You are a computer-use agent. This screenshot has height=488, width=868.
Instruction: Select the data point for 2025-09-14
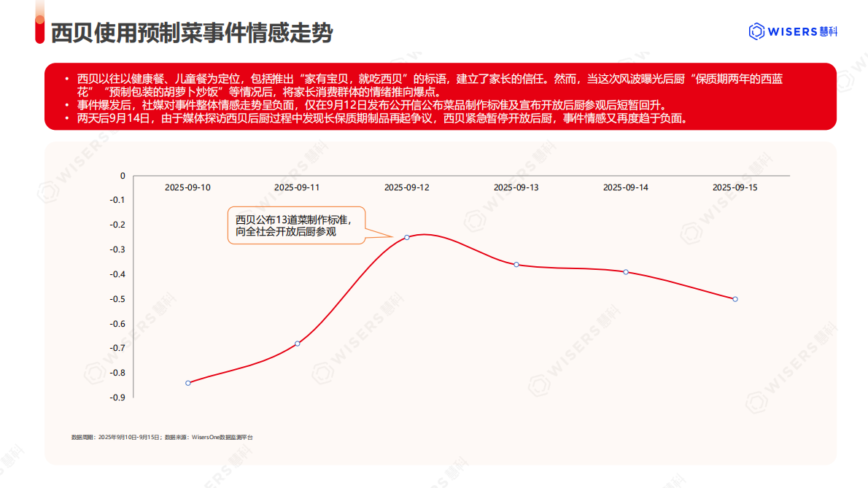pyautogui.click(x=625, y=272)
